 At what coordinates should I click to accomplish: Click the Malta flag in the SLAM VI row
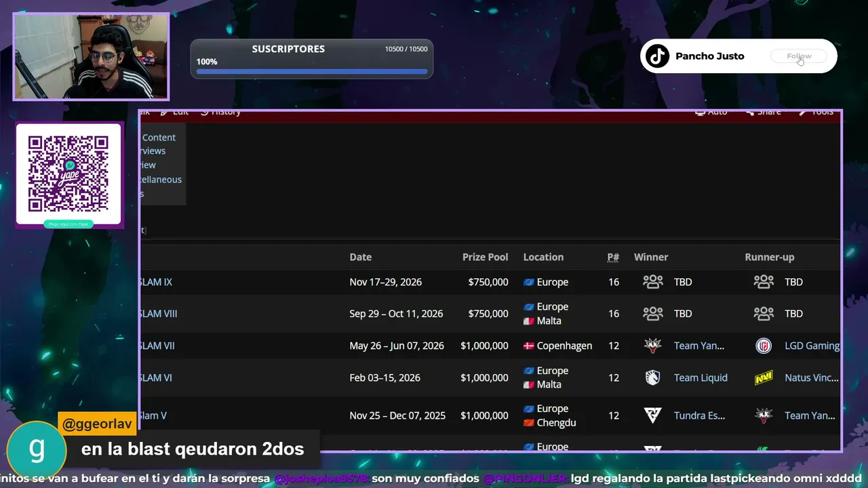click(x=529, y=384)
